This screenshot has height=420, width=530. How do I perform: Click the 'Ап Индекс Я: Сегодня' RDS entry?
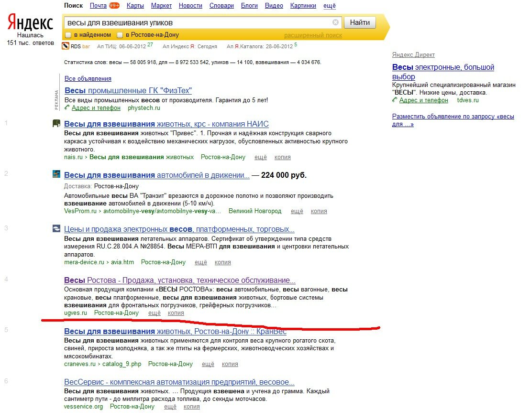(x=189, y=46)
